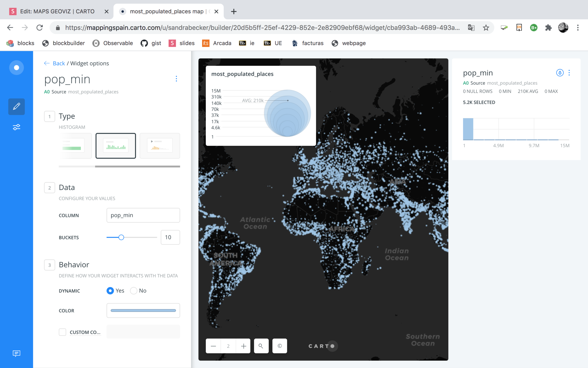588x368 pixels.
Task: Enable the Custom color checkbox
Action: [62, 332]
